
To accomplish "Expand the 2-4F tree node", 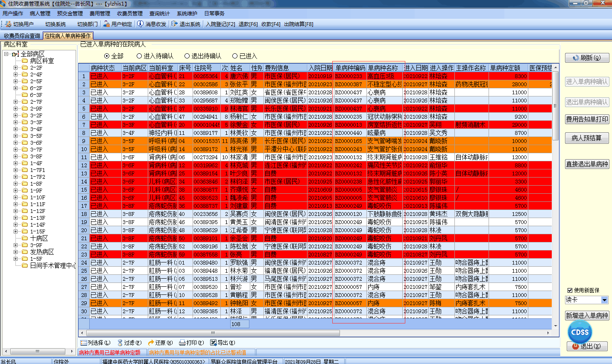I will point(15,74).
